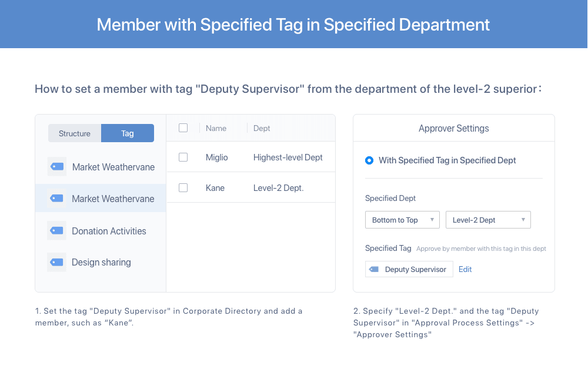Image resolution: width=588 pixels, height=376 pixels.
Task: Select the Donation Activities tag item
Action: click(x=101, y=231)
